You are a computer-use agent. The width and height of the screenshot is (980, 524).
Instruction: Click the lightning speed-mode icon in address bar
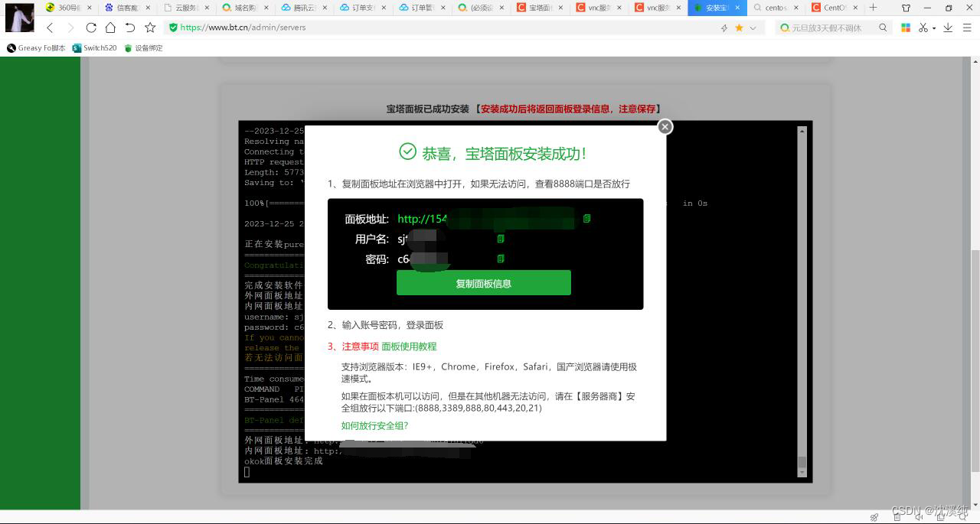[724, 28]
